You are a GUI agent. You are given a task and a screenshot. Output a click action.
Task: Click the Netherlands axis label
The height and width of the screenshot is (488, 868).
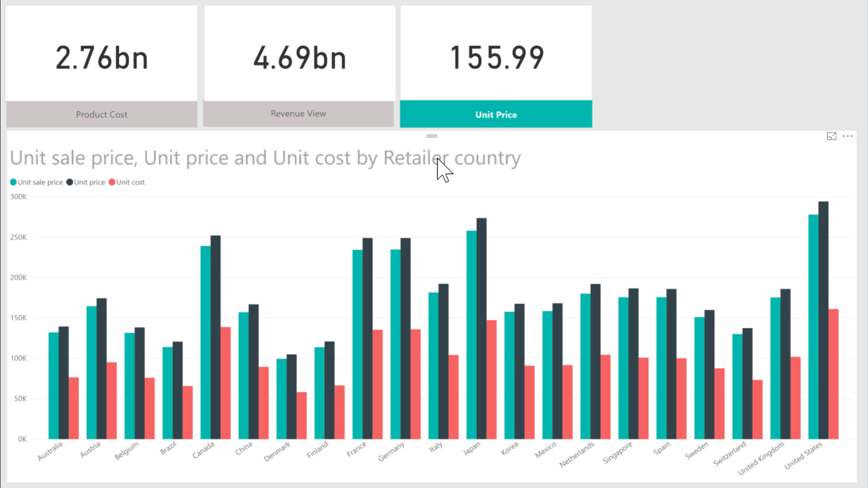point(577,455)
